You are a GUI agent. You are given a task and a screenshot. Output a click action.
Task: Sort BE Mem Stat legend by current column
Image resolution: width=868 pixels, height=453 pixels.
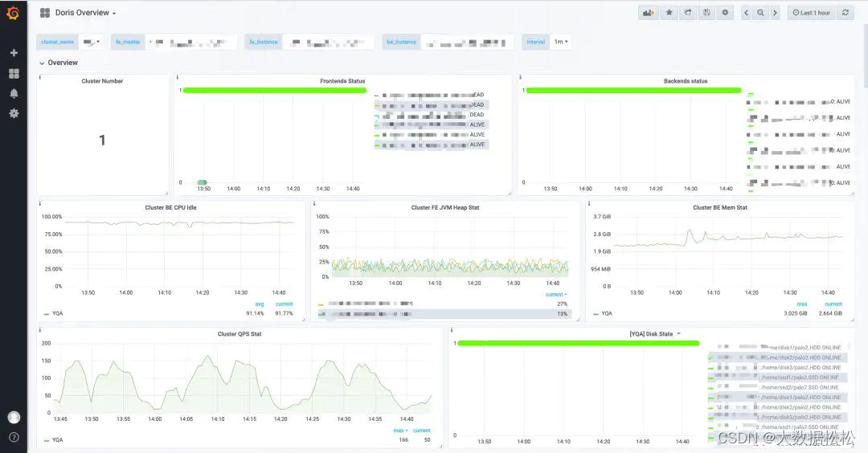[833, 304]
